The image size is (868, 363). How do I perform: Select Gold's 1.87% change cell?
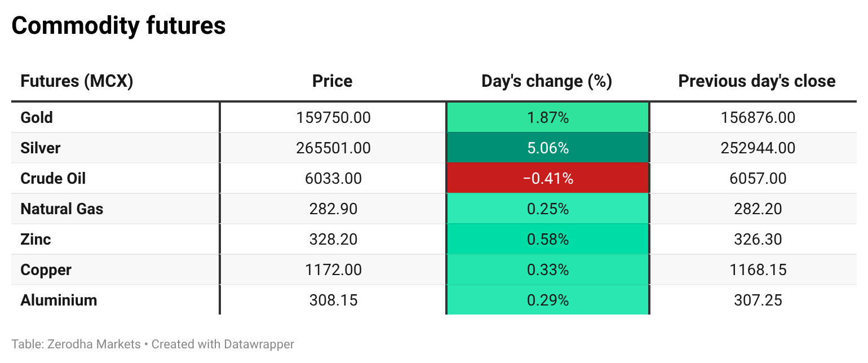point(548,118)
